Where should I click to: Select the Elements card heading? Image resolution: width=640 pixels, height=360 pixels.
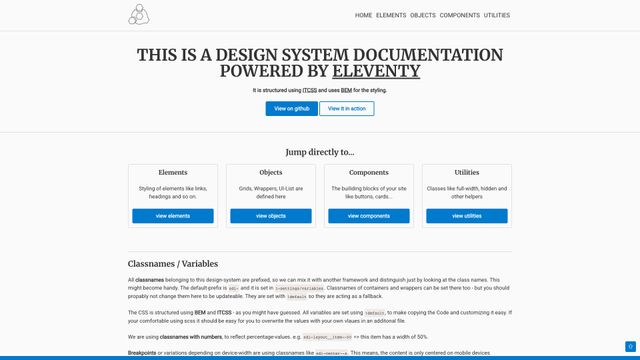(x=173, y=172)
